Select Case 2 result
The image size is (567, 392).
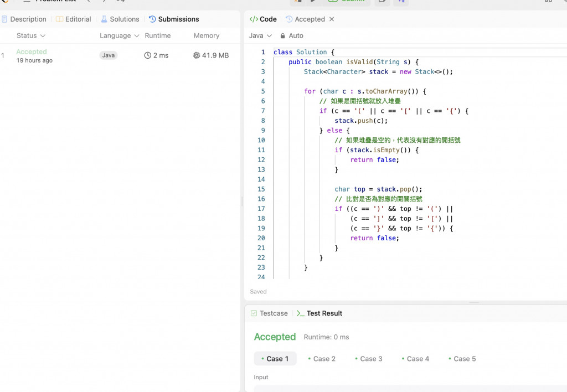tap(322, 359)
